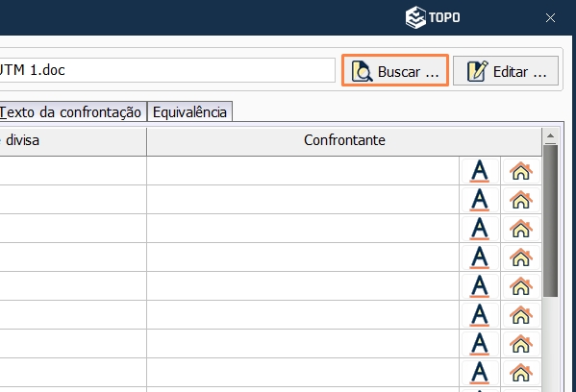Viewport: 576px width, 392px height.
Task: Click the text 'A' icon in the second row
Action: 480,200
